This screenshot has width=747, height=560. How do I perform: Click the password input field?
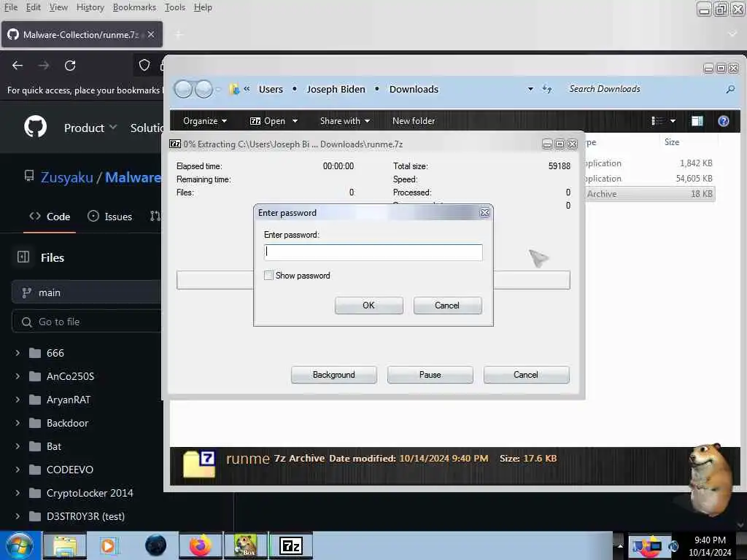pos(373,252)
